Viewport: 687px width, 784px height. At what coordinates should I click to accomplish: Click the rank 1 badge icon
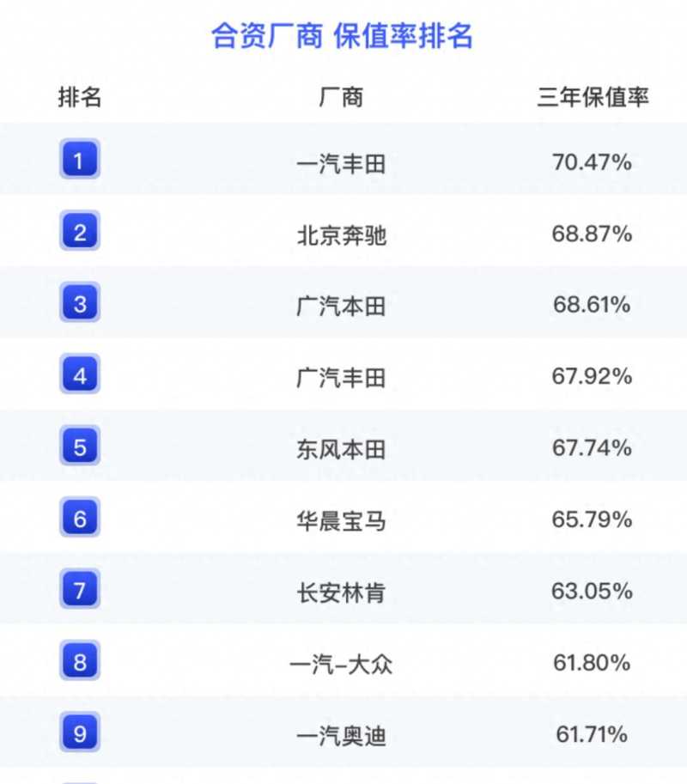click(x=80, y=160)
